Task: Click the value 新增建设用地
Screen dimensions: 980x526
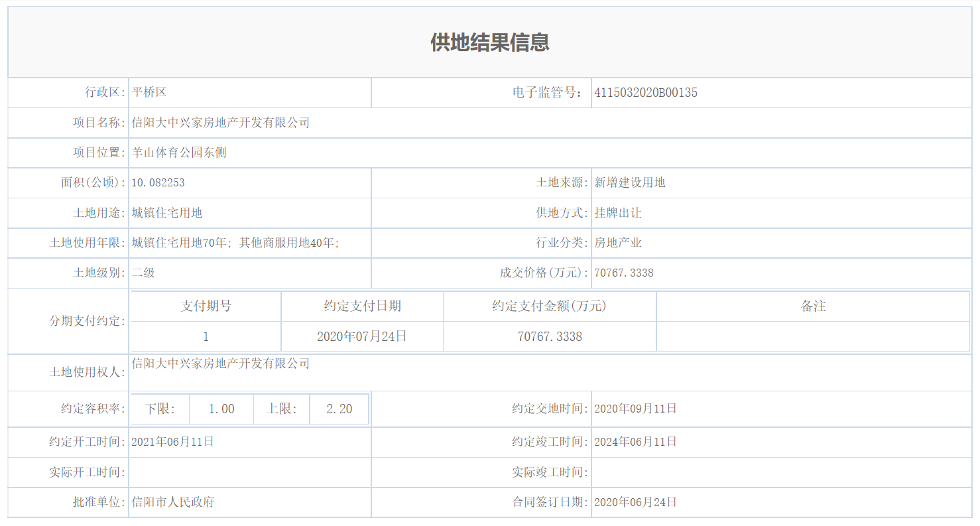Action: [630, 182]
